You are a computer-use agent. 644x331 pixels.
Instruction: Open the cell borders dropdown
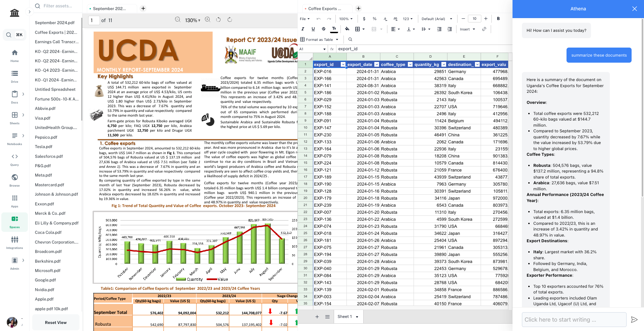click(x=360, y=29)
